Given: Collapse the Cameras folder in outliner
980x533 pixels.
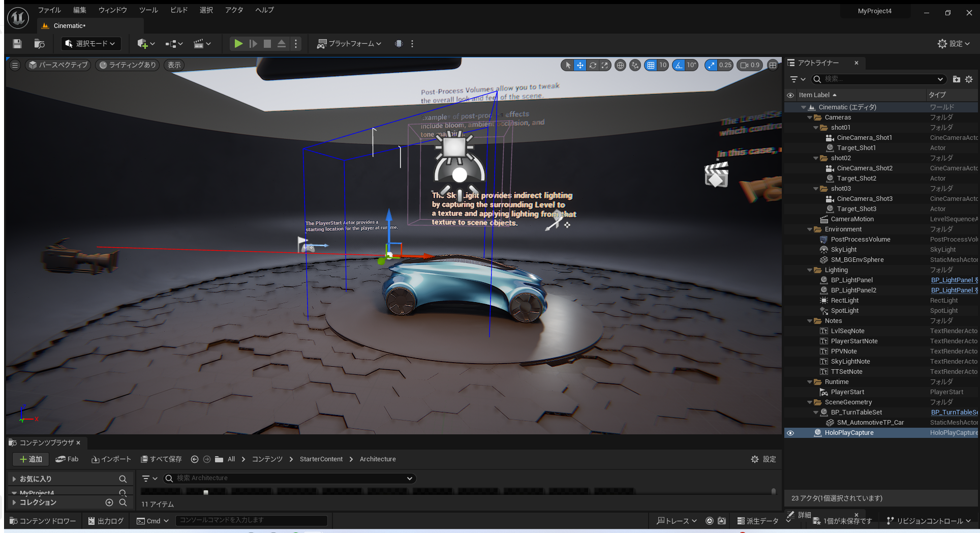Looking at the screenshot, I should click(810, 117).
